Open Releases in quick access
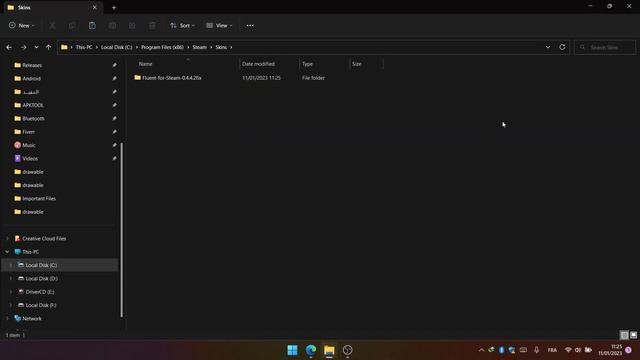This screenshot has height=360, width=640. pyautogui.click(x=32, y=65)
